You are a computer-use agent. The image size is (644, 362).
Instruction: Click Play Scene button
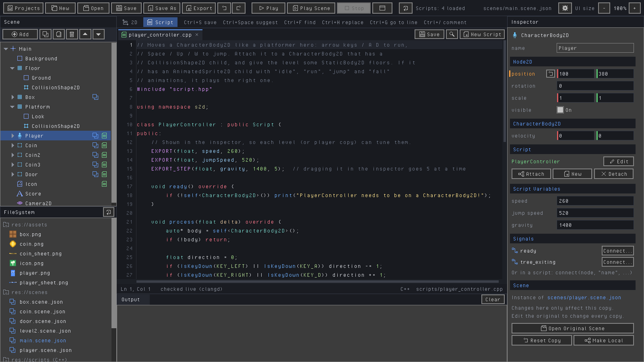[311, 8]
